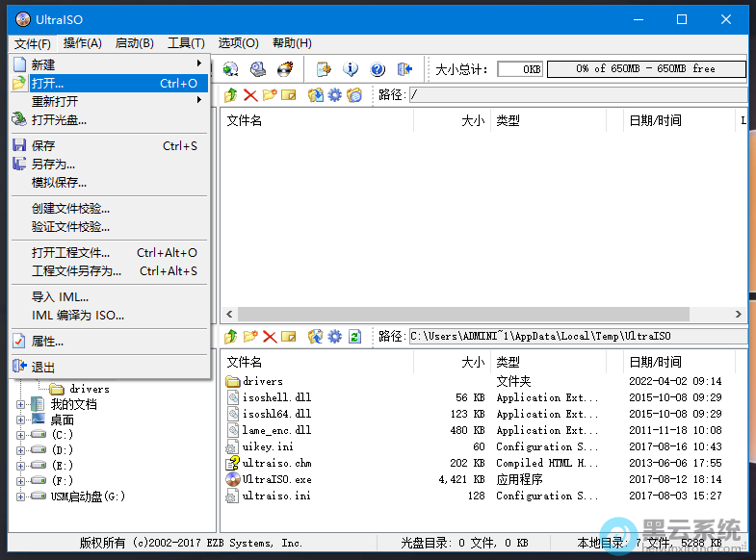Click 创建文件校验... menu item
This screenshot has height=560, width=756.
pyautogui.click(x=70, y=209)
